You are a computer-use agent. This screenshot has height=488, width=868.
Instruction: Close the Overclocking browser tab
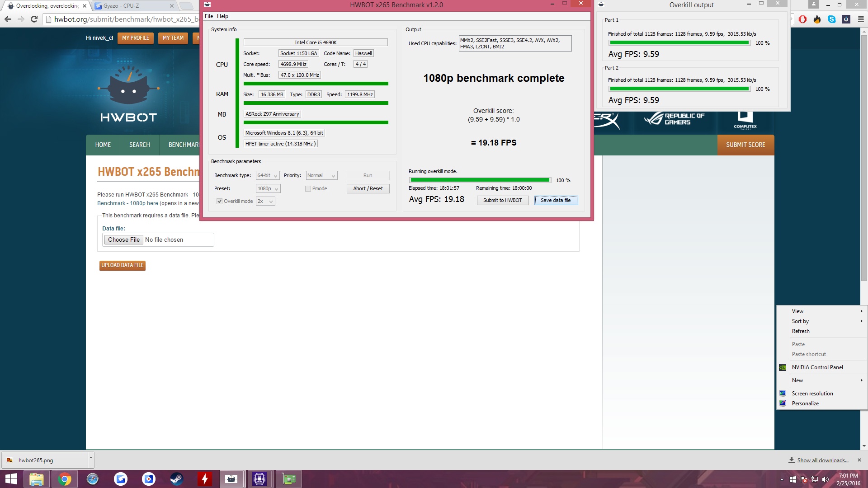(x=85, y=6)
